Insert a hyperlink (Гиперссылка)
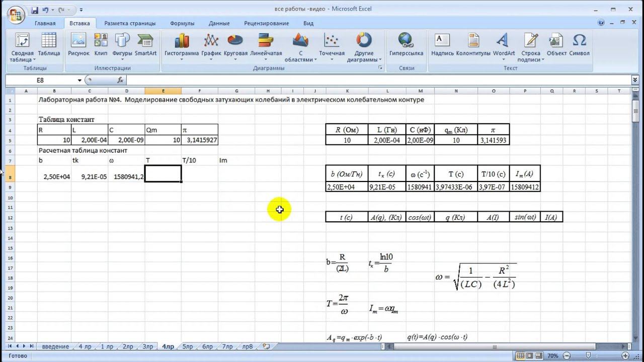This screenshot has width=644, height=362. pyautogui.click(x=406, y=45)
